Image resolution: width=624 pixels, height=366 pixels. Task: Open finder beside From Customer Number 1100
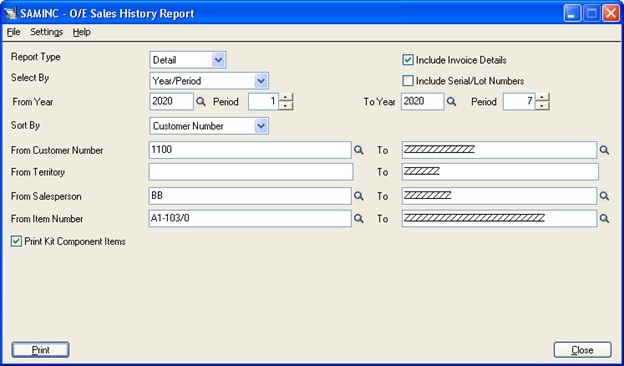(359, 150)
